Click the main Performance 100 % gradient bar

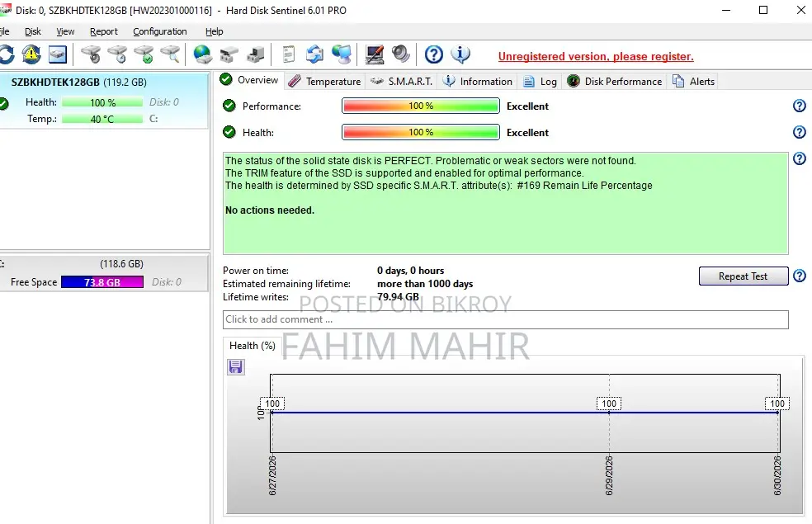point(421,106)
